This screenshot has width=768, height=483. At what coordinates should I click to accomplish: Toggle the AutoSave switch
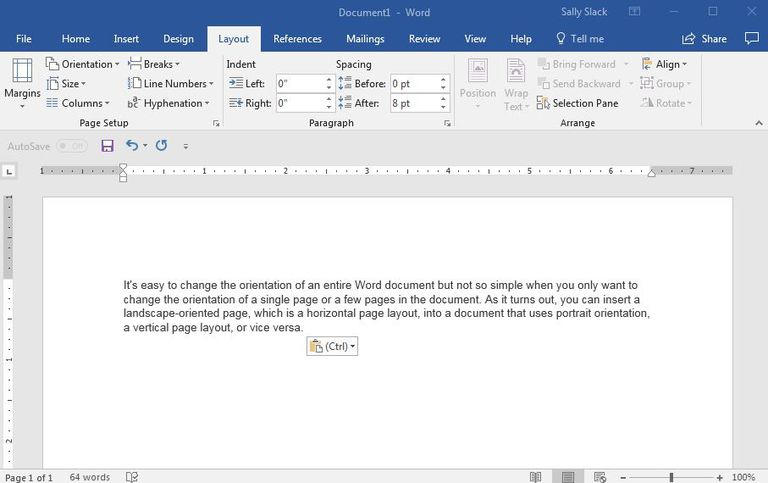pyautogui.click(x=72, y=146)
